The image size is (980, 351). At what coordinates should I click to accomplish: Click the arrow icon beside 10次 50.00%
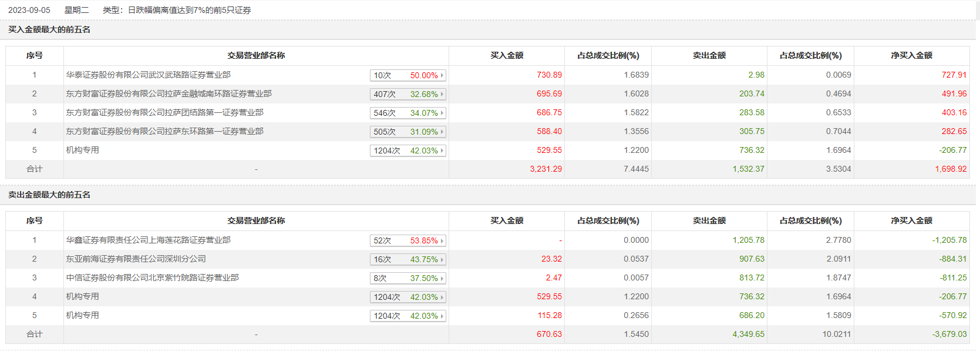click(x=442, y=75)
